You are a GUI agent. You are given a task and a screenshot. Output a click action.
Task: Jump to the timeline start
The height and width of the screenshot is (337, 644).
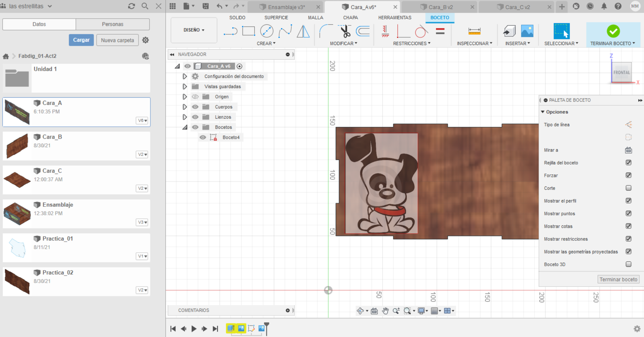pos(173,329)
